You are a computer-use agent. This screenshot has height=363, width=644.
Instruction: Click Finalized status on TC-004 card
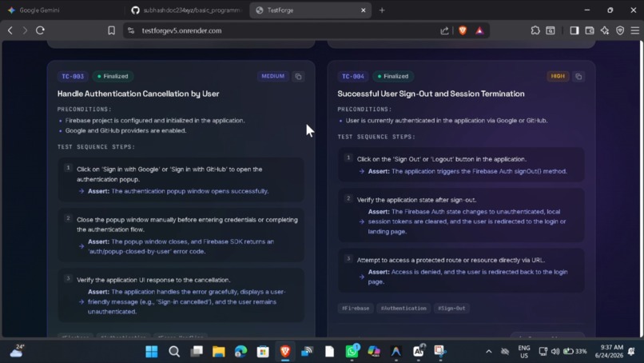pos(392,77)
